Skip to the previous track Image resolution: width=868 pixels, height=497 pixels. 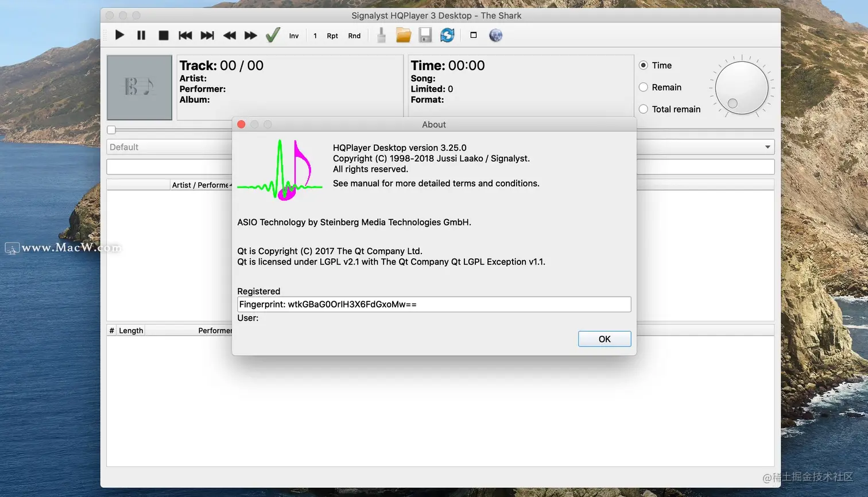pos(185,35)
